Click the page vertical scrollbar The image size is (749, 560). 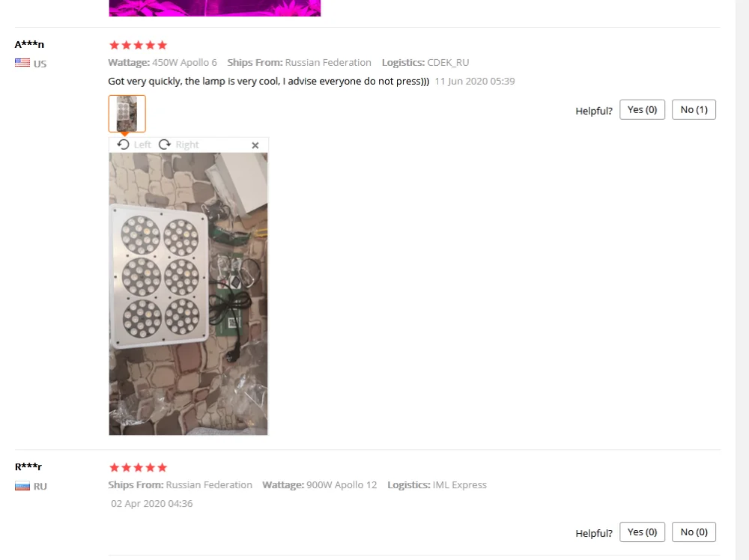[742, 280]
